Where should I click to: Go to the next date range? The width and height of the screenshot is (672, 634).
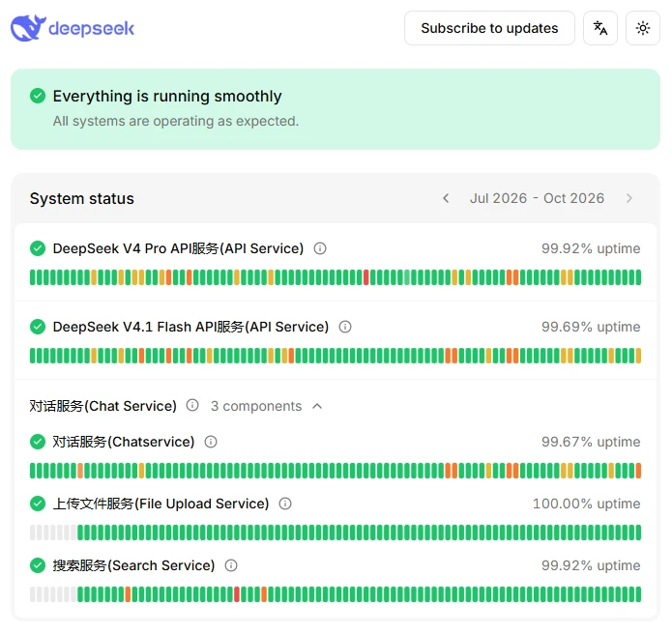pos(629,198)
